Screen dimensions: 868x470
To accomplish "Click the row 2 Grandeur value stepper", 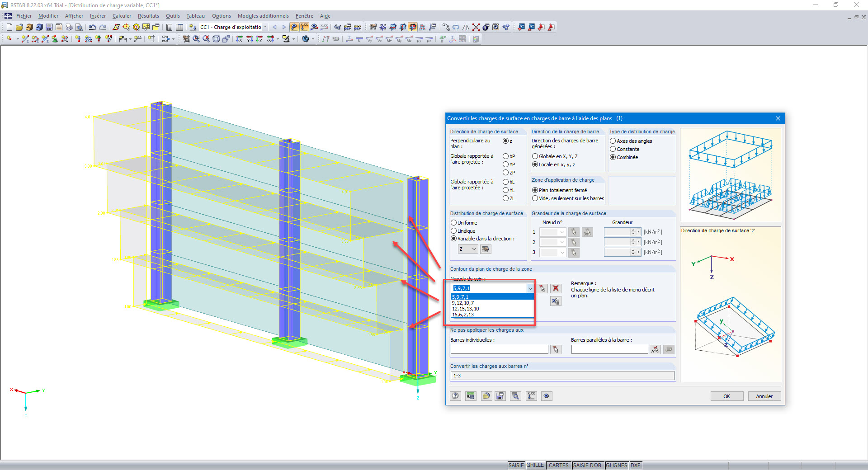I will [633, 242].
